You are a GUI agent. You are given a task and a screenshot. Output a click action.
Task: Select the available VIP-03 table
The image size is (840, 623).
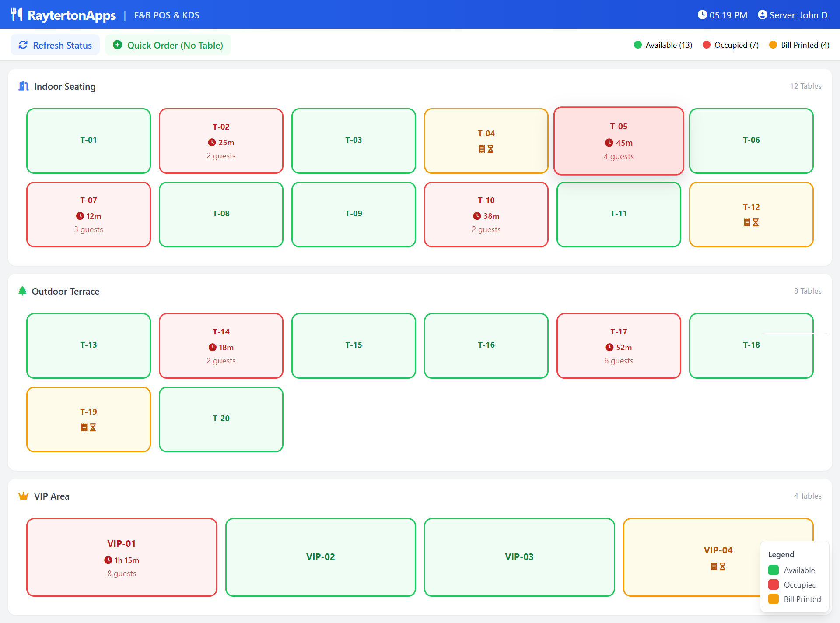click(519, 557)
